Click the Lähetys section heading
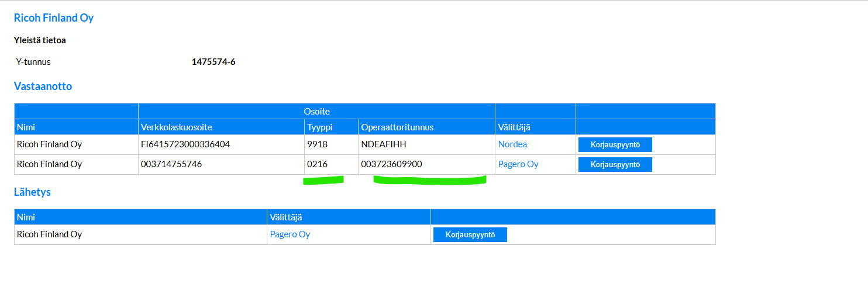The height and width of the screenshot is (301, 868). click(32, 192)
